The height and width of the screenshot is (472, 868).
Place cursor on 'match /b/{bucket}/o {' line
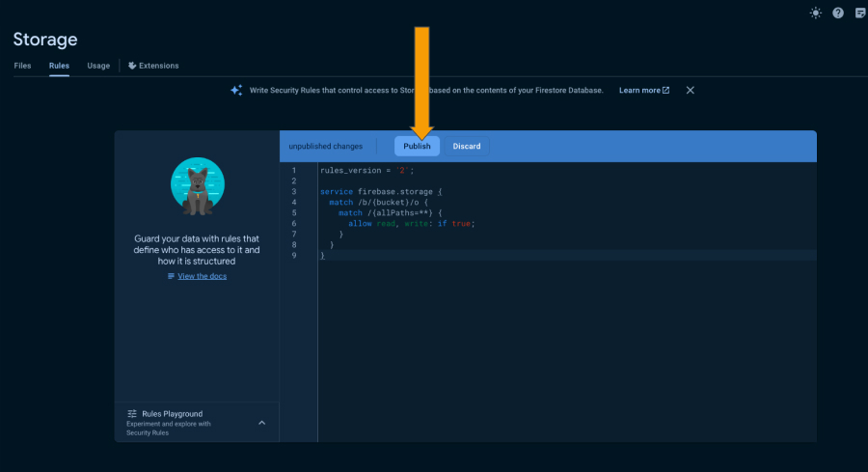(x=379, y=202)
